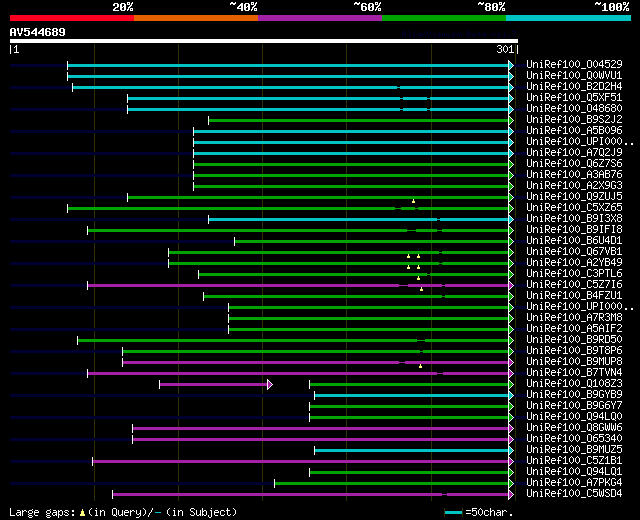Click the UniRef100_C5Z1B1 label
The height and width of the screenshot is (520, 640).
coord(574,461)
